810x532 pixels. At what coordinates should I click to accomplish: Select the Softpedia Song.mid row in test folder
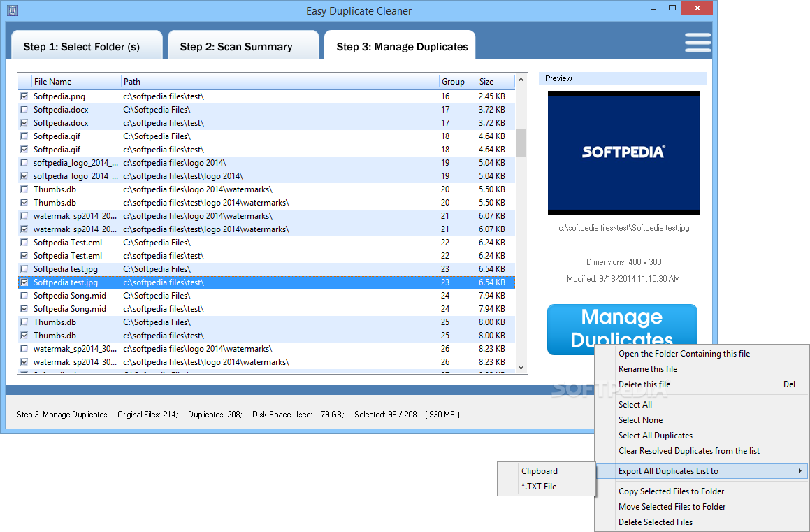266,309
